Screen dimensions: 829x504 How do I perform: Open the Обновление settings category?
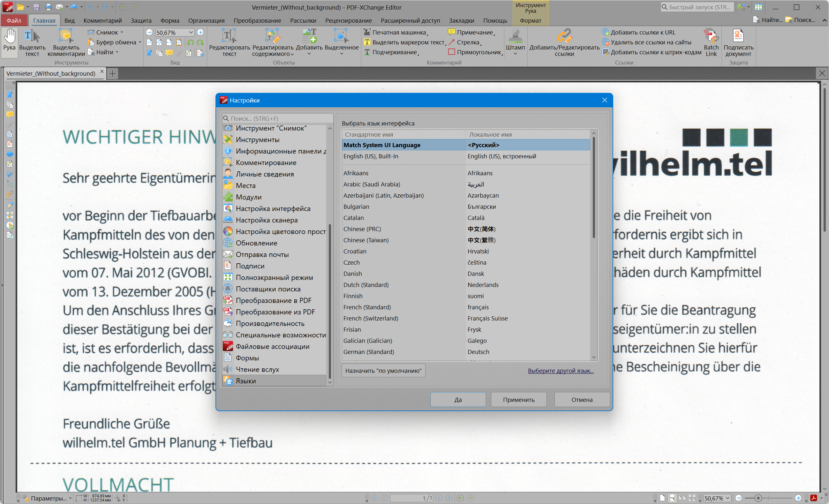point(256,243)
